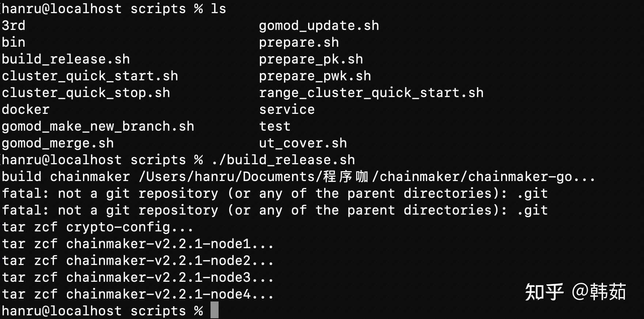Click the gomod_merge.sh filename
Viewport: 644px width, 319px height.
click(58, 143)
